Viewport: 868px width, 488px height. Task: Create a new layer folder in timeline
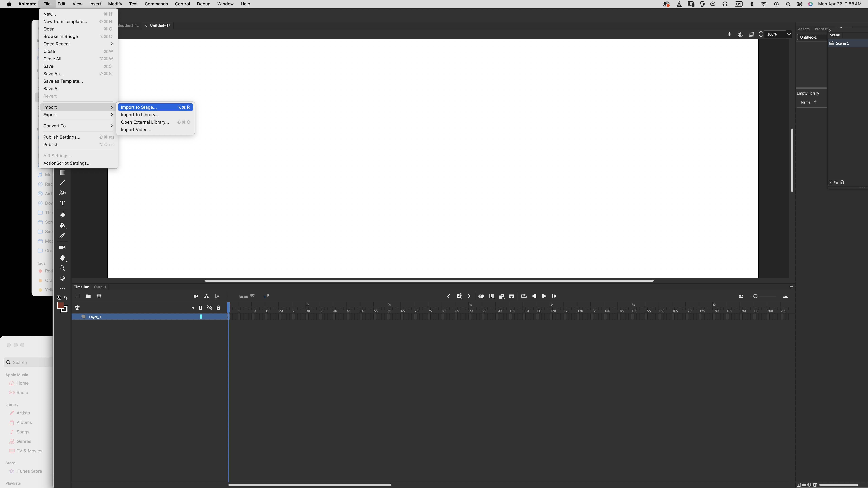pyautogui.click(x=88, y=296)
